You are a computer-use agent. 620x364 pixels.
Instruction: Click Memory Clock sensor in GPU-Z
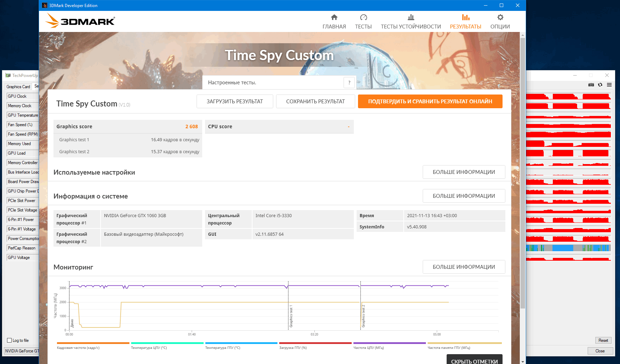point(23,105)
